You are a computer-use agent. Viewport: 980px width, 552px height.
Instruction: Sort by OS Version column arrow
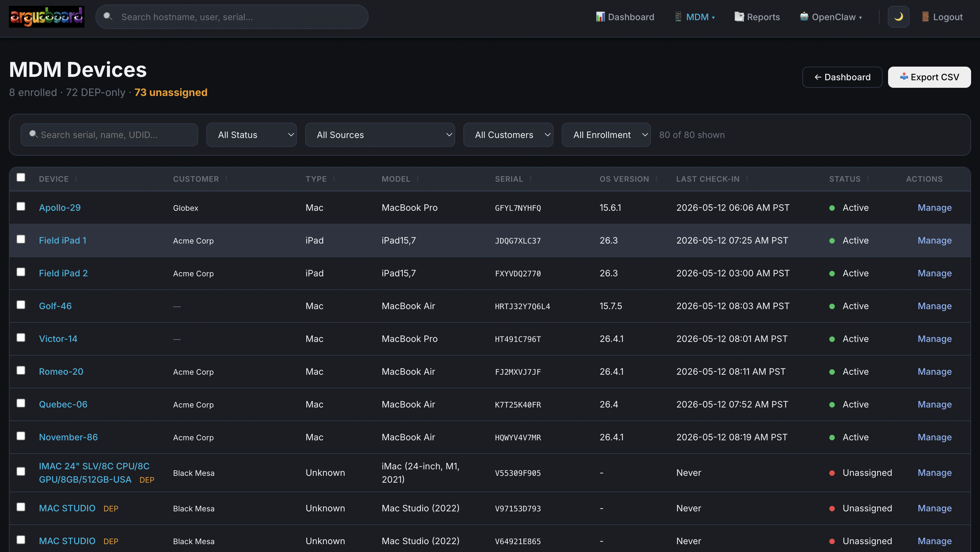point(656,179)
